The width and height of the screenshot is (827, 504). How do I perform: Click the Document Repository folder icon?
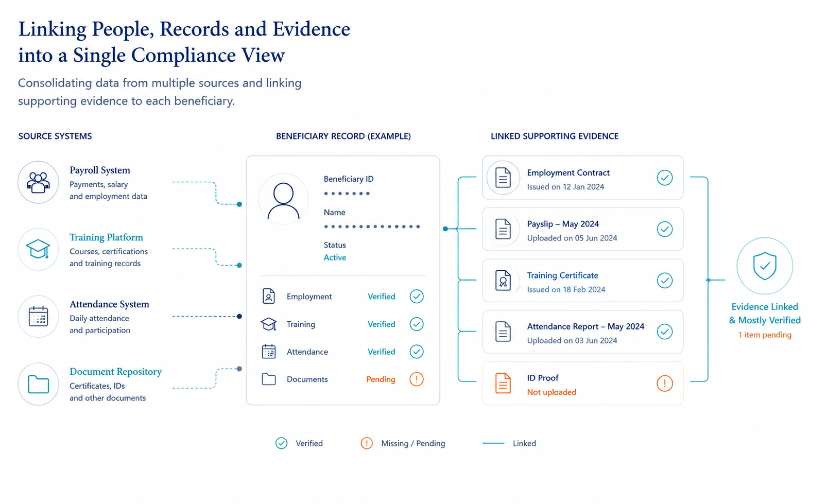(x=39, y=384)
